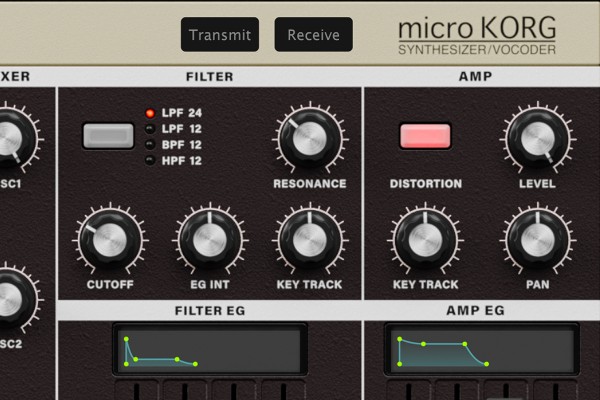
Task: Click the CUTOFF label text
Action: 110,284
